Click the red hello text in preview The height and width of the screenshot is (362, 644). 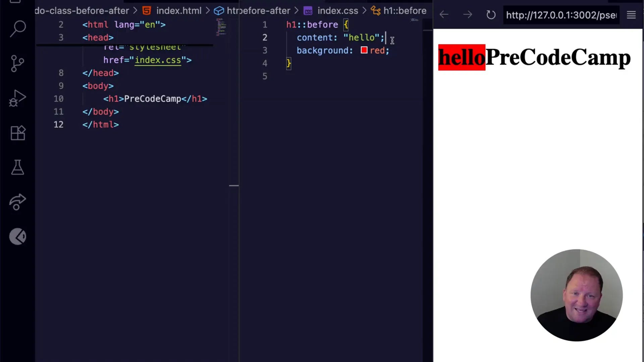(462, 57)
